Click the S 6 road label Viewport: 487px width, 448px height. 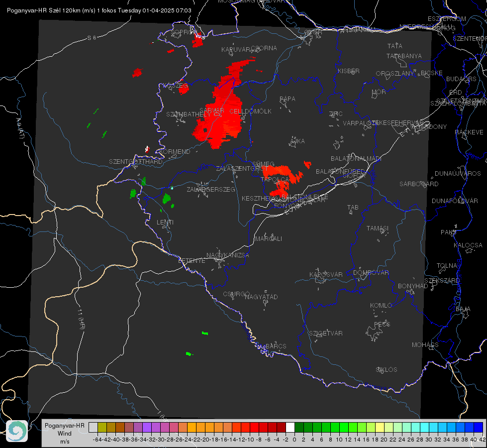(92, 38)
